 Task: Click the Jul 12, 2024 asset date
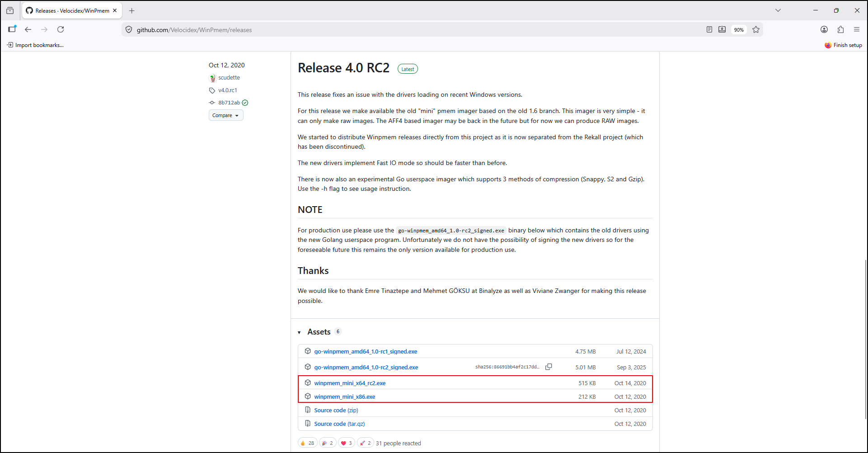point(631,351)
